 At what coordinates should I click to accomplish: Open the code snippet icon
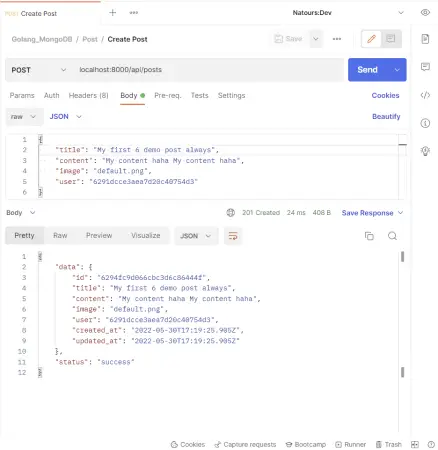coord(425,95)
